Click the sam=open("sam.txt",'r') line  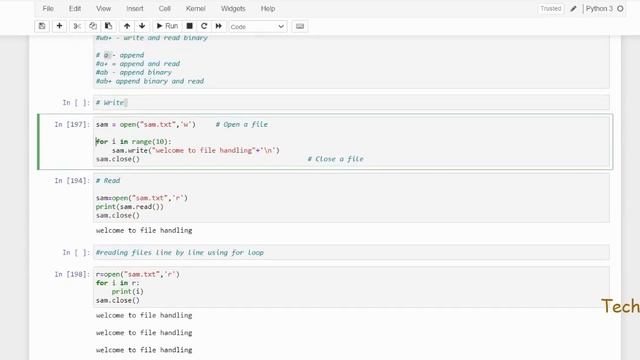[142, 198]
